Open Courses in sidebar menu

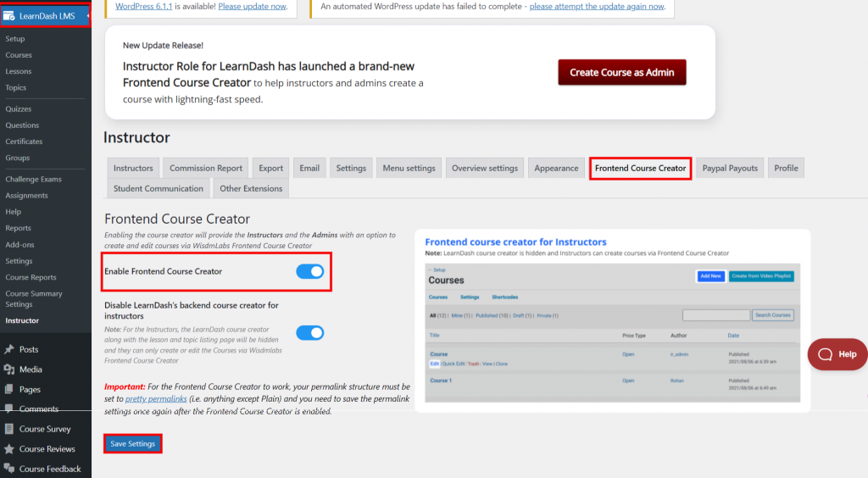19,55
